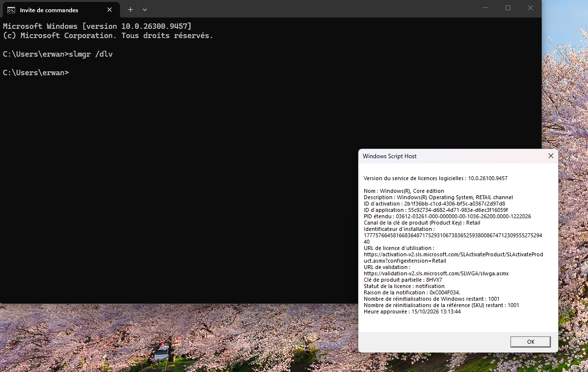Click the validation-v2.sls.microsoft.com URL text
Viewport: 588px width, 372px height.
tap(436, 273)
